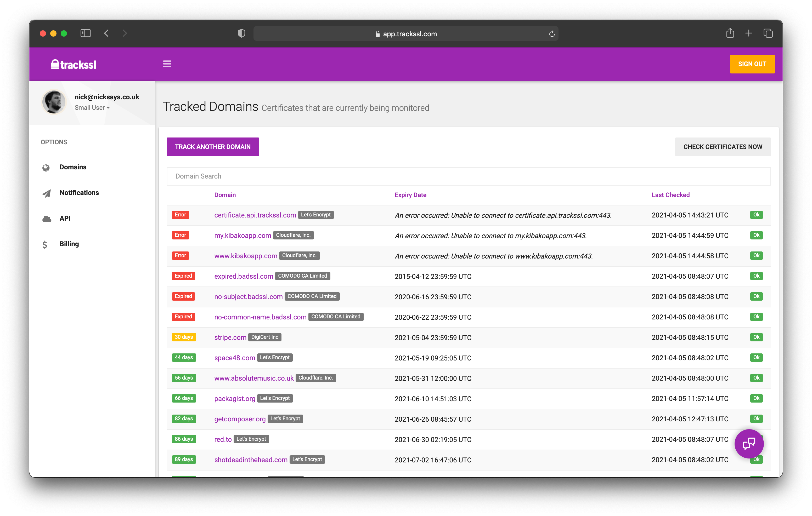Open expired.badssl.com domain link
Viewport: 812px width, 516px height.
tap(244, 276)
